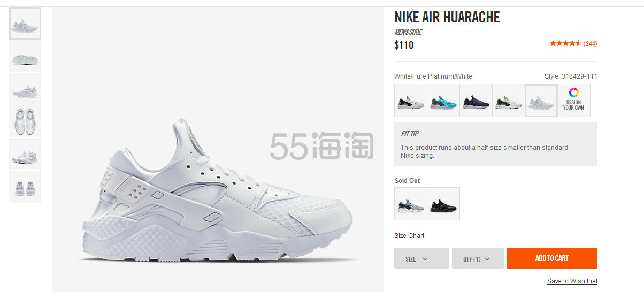Viewport: 644px width, 292px height.
Task: Click the ADD TO CART button
Action: [x=552, y=258]
